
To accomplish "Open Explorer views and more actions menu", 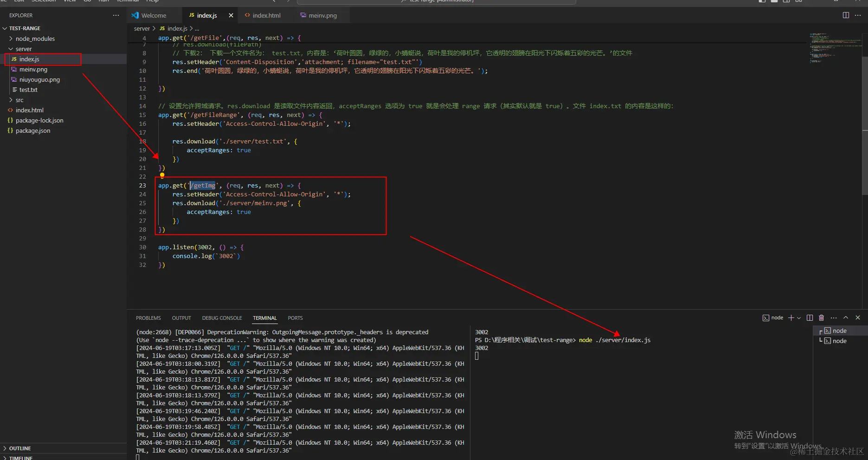I will (x=116, y=15).
